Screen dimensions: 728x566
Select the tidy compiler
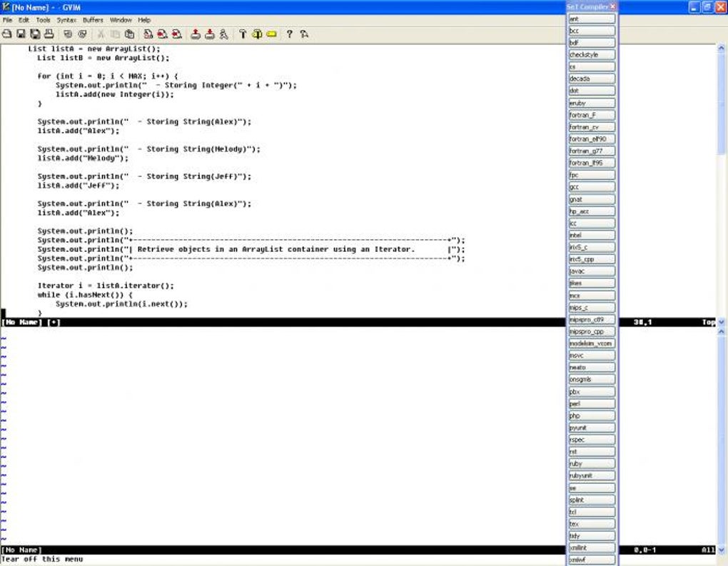click(592, 536)
